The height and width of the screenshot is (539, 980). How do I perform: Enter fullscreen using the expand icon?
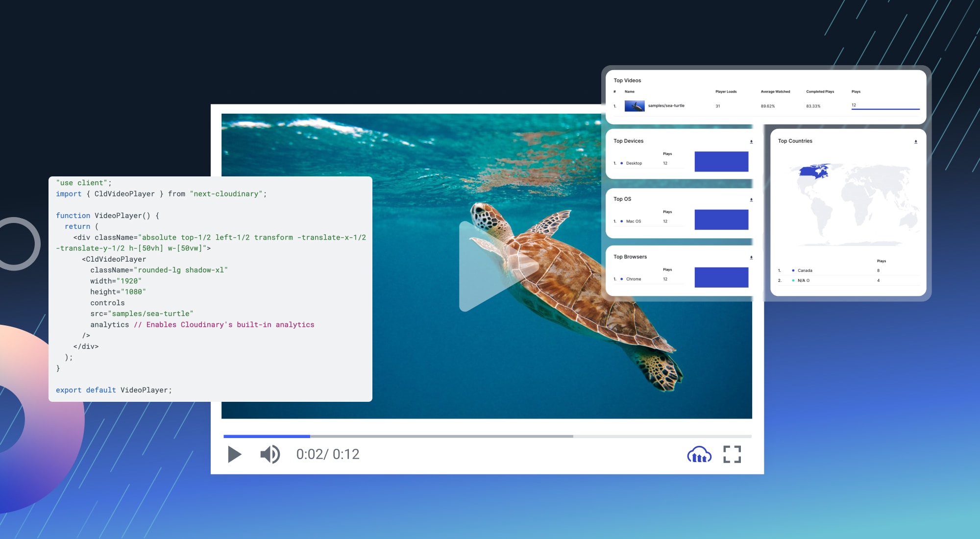tap(732, 455)
